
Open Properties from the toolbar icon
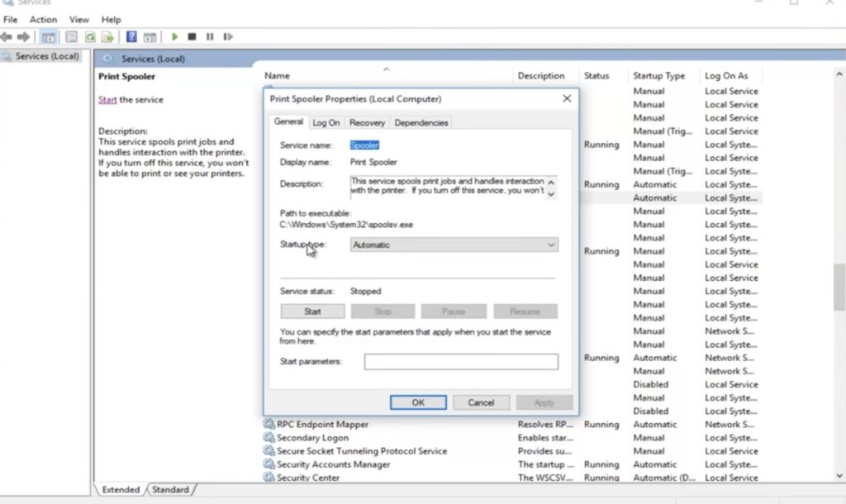tap(71, 36)
